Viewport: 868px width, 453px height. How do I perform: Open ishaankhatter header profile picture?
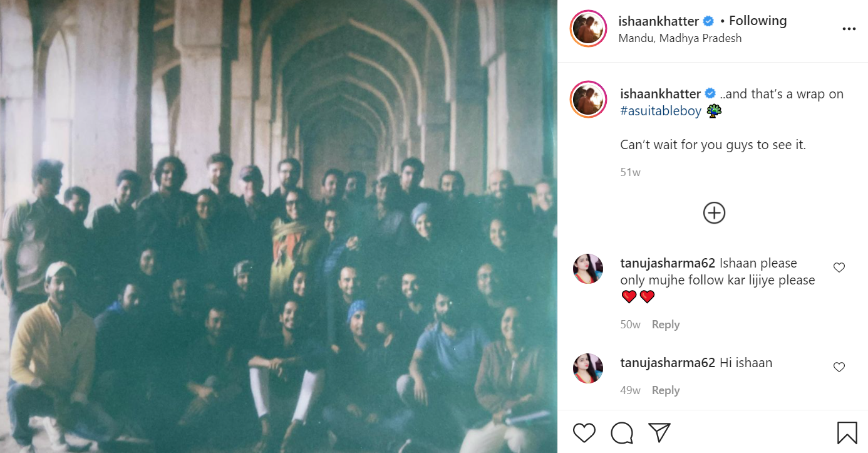[588, 29]
